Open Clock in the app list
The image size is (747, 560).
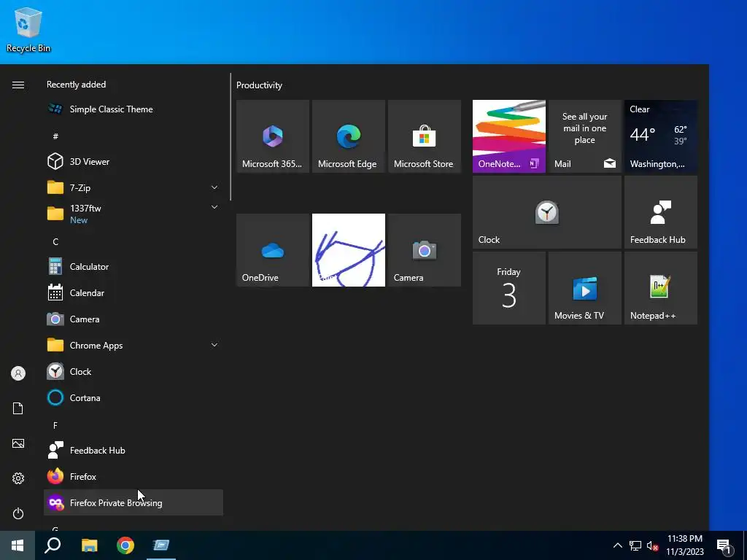pyautogui.click(x=133, y=371)
